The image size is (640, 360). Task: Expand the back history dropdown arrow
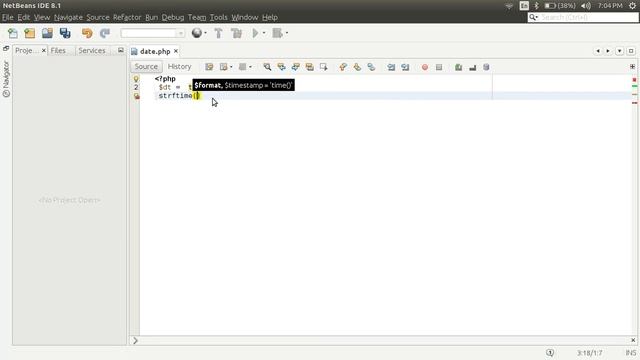(231, 67)
